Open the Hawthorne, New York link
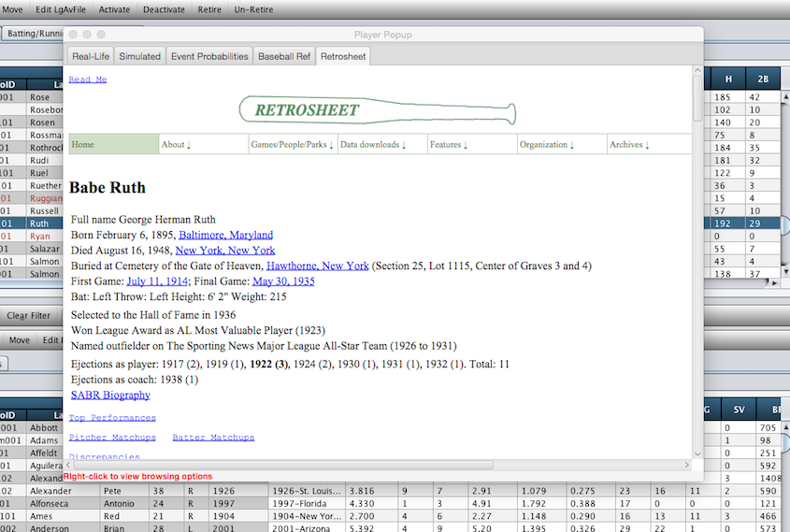The height and width of the screenshot is (532, 790). point(318,266)
